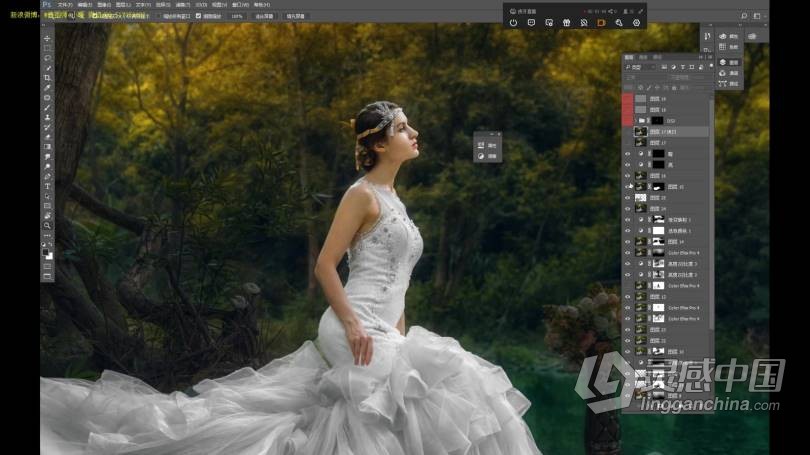Open settings gear in recording overlay bar
The height and width of the screenshot is (455, 810).
click(x=636, y=23)
